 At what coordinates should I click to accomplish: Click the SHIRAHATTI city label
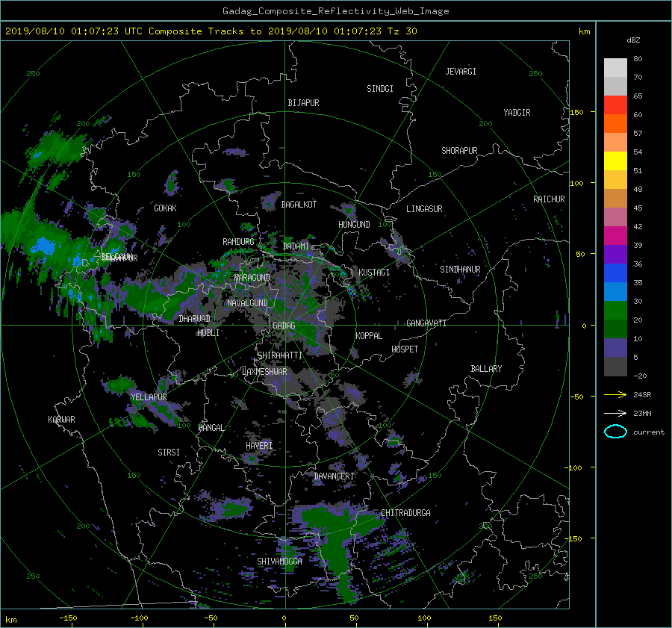point(280,355)
